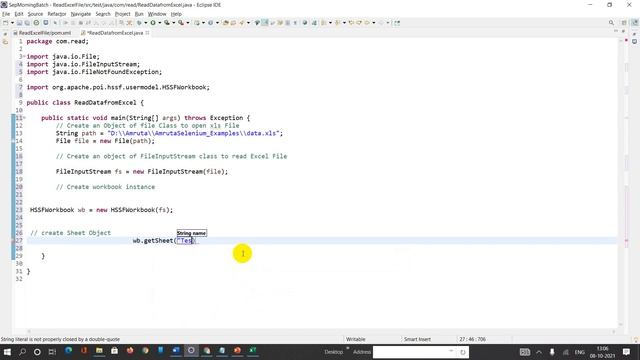This screenshot has width=640, height=360.
Task: Click the New file toolbar icon
Action: tap(5, 23)
